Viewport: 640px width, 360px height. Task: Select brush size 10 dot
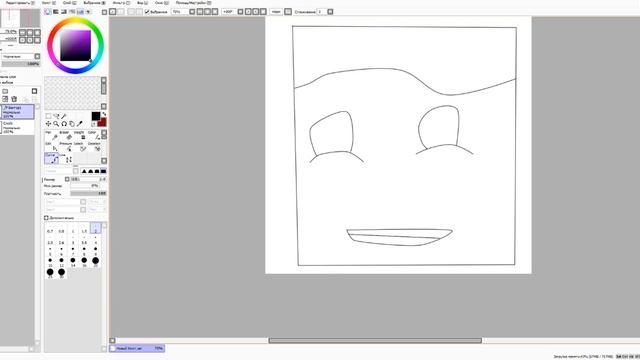(x=50, y=261)
